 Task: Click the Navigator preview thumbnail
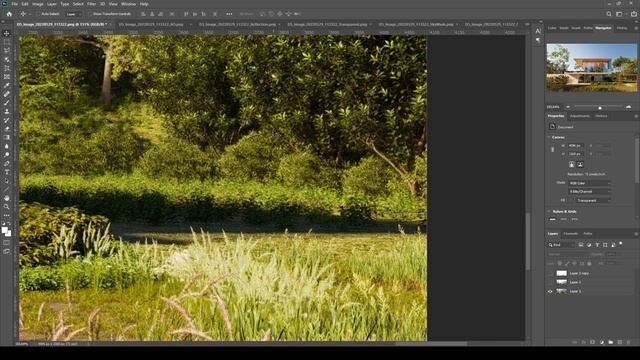click(592, 67)
